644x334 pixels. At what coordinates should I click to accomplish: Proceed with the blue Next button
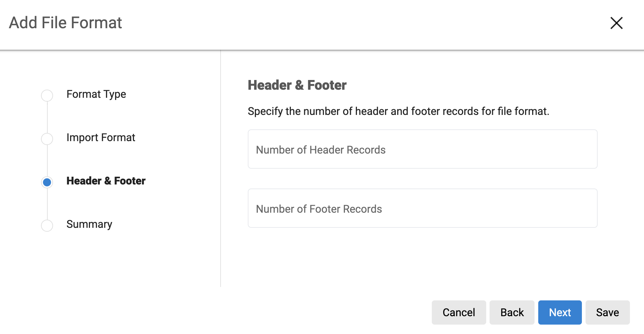(x=560, y=312)
